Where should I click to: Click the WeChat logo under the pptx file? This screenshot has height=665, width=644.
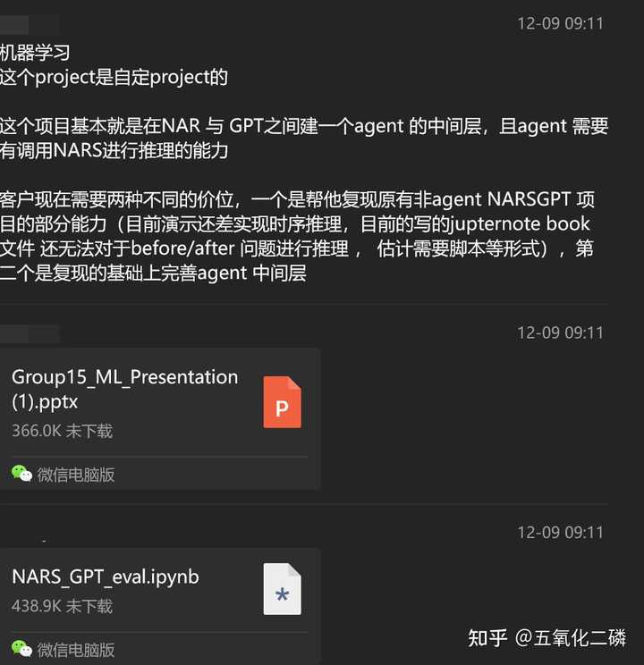(x=21, y=474)
